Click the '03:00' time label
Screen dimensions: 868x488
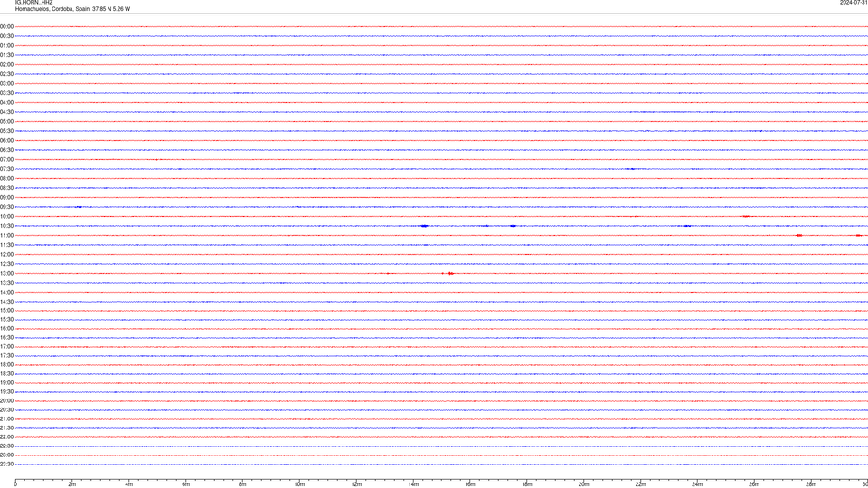pos(6,83)
